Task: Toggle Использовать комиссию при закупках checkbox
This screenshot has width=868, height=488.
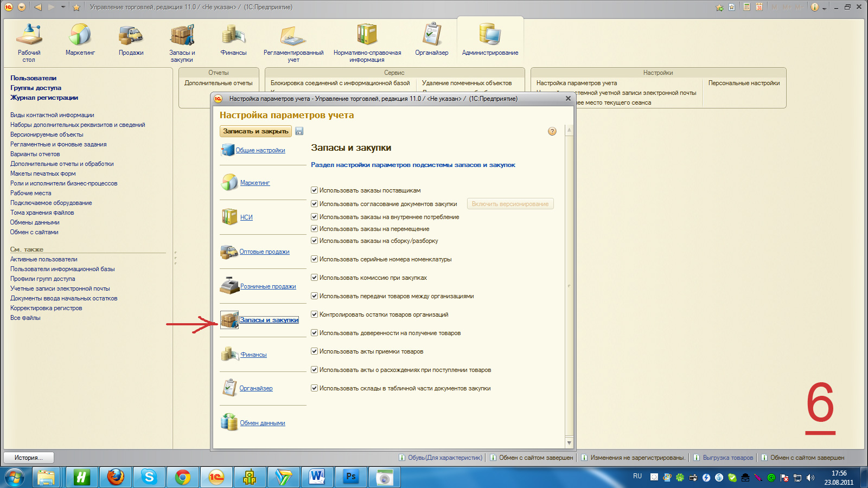Action: [x=314, y=278]
